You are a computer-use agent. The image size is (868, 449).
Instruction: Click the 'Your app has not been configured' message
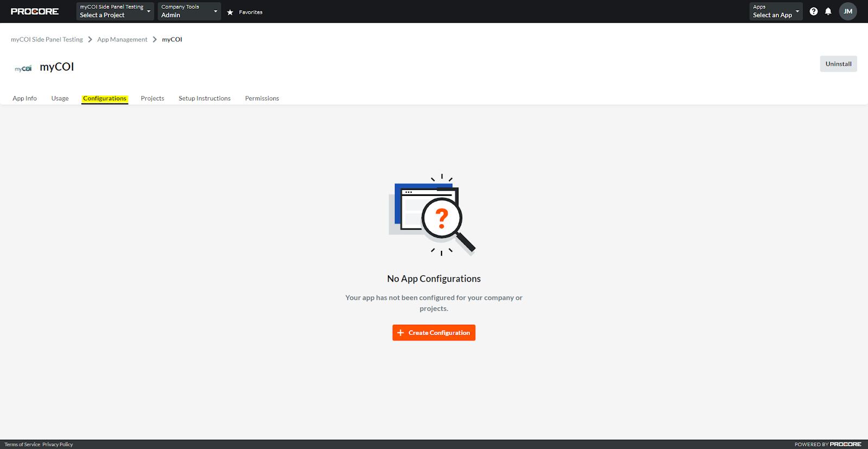[434, 303]
